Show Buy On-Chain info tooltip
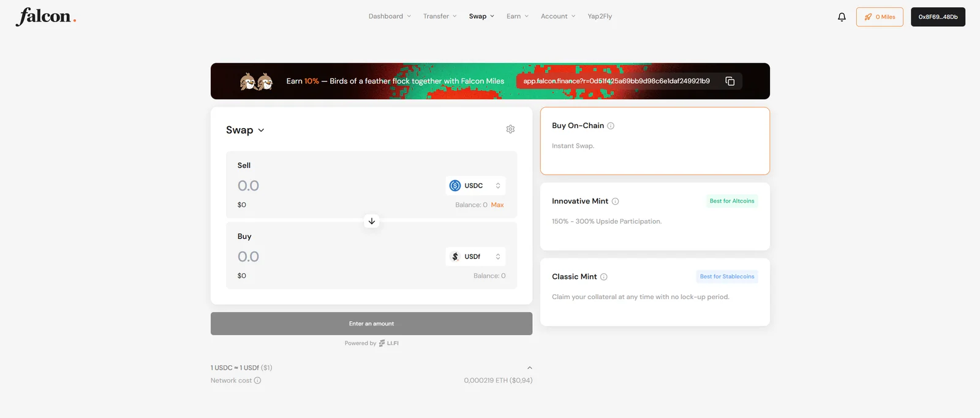The height and width of the screenshot is (418, 980). pos(611,126)
